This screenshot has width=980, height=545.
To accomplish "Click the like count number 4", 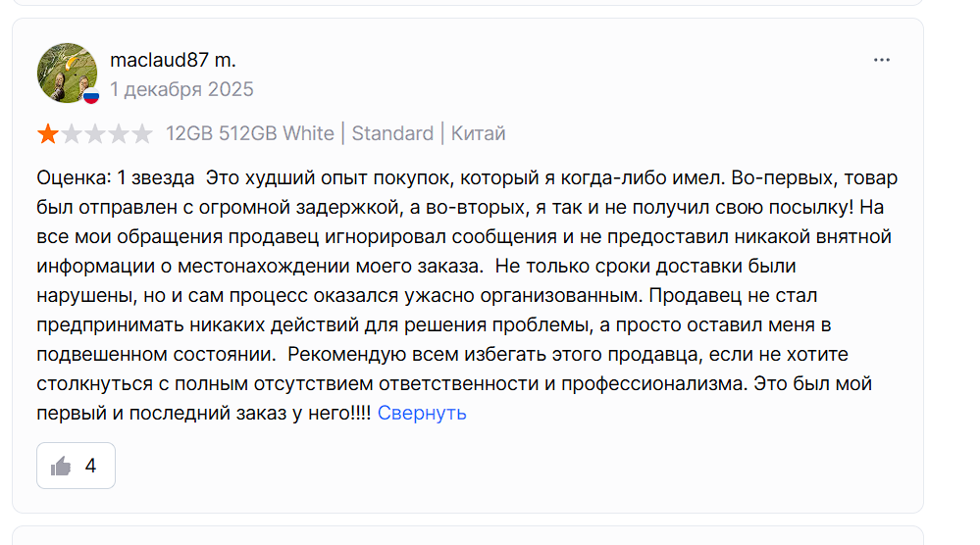I will pyautogui.click(x=90, y=466).
